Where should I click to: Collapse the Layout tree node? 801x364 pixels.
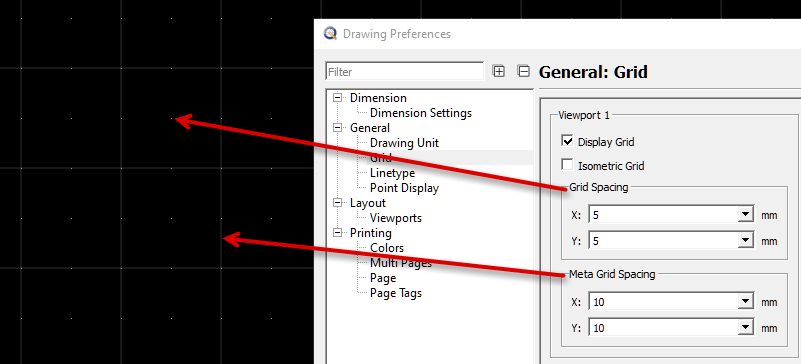pyautogui.click(x=337, y=203)
